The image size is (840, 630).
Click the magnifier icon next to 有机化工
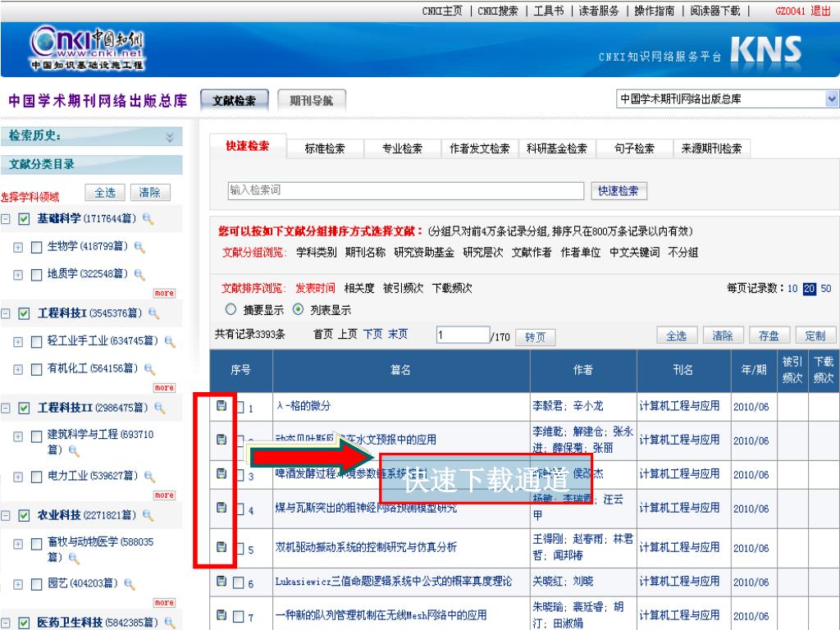[149, 369]
